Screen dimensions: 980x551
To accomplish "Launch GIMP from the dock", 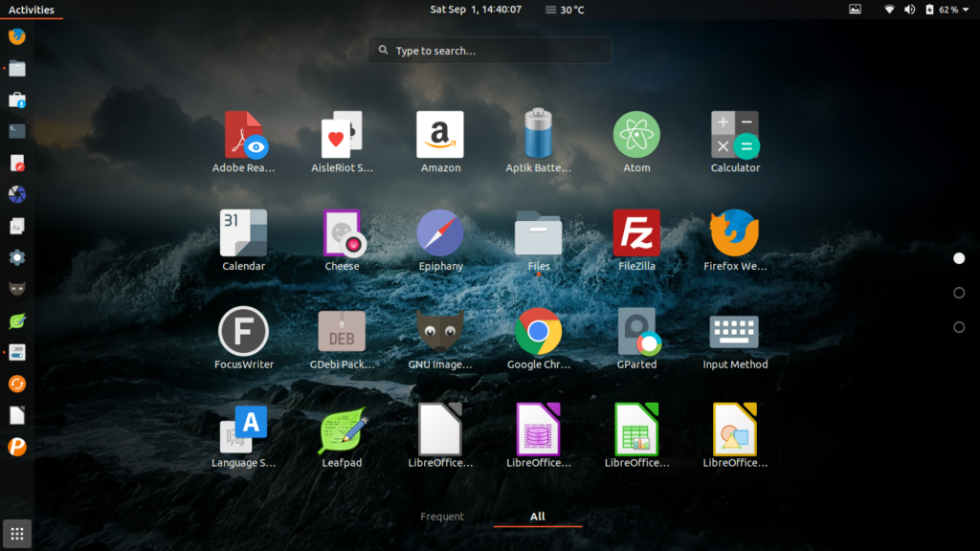I will [17, 289].
